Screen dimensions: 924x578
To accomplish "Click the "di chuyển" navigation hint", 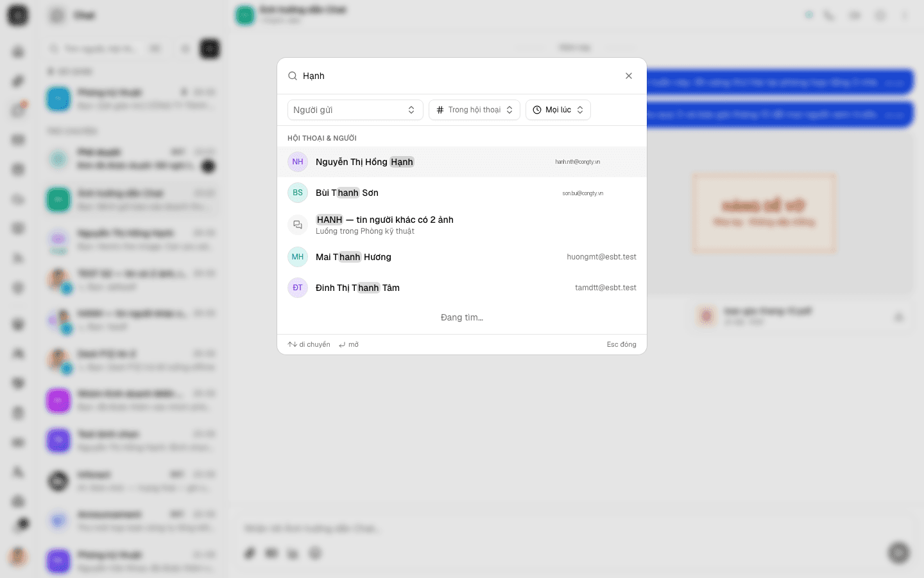I will point(309,345).
